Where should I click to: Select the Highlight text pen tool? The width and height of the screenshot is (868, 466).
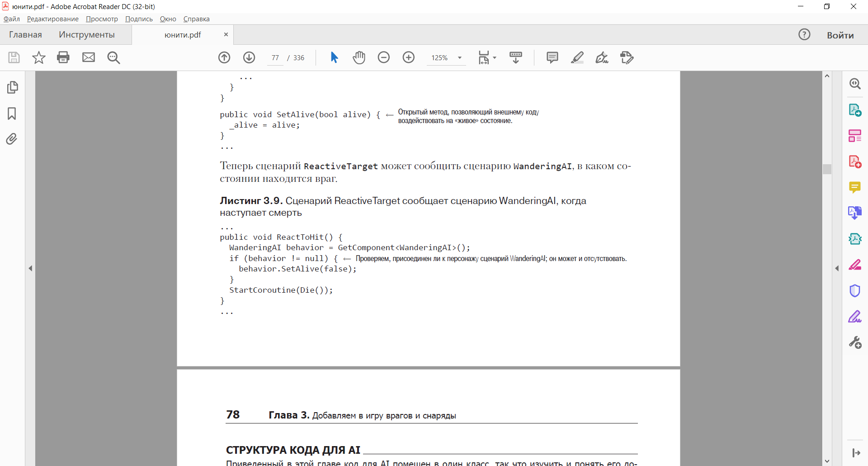click(x=577, y=57)
